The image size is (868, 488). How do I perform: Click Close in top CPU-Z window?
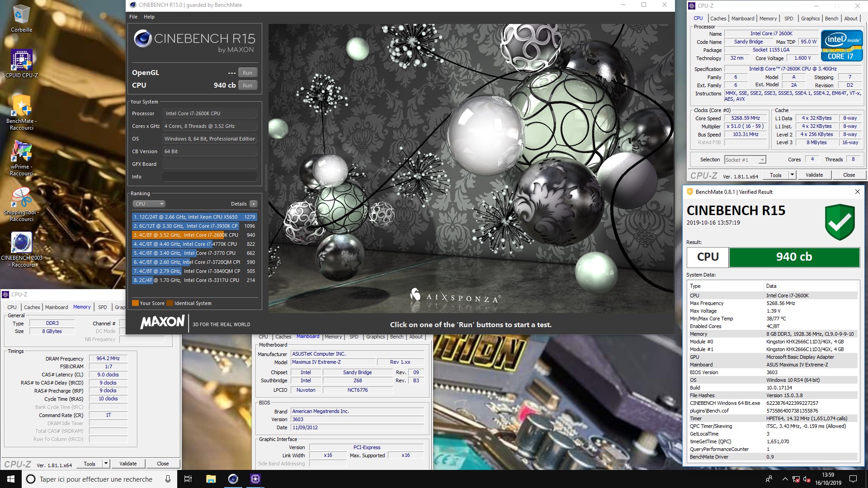[849, 175]
